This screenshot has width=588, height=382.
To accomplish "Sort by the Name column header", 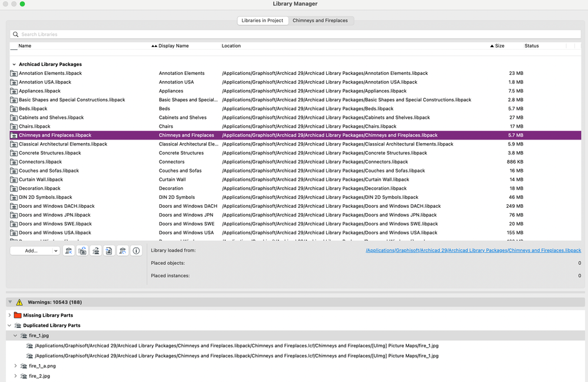I will [x=25, y=46].
